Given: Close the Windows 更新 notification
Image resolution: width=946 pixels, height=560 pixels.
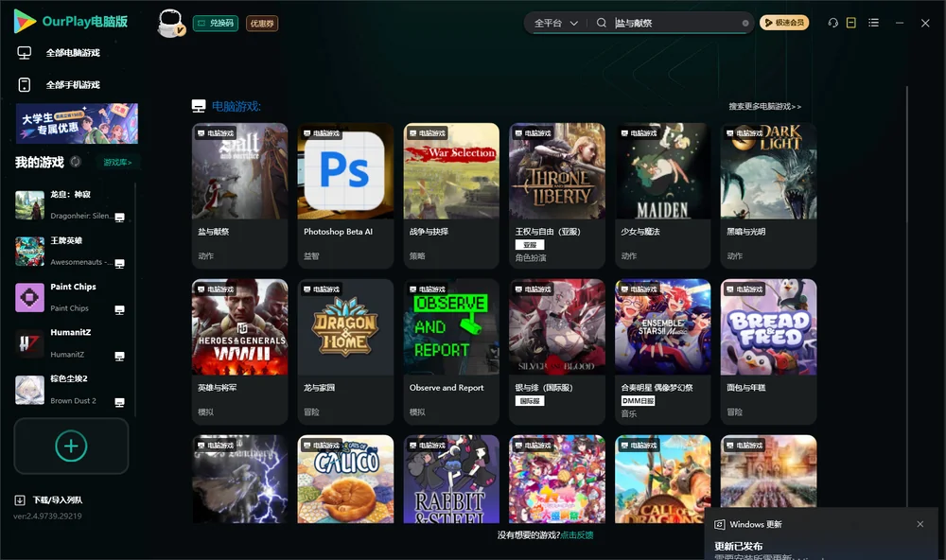Looking at the screenshot, I should click(920, 524).
